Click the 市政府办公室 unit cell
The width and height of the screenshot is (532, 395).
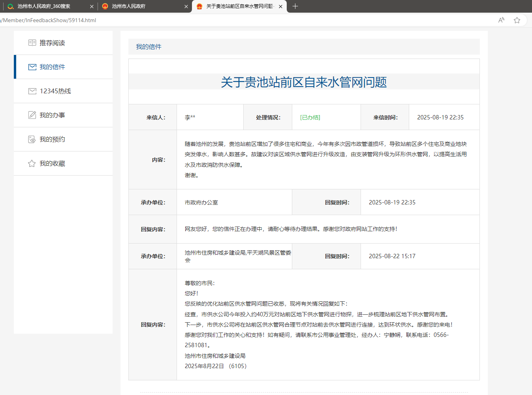[x=234, y=202]
